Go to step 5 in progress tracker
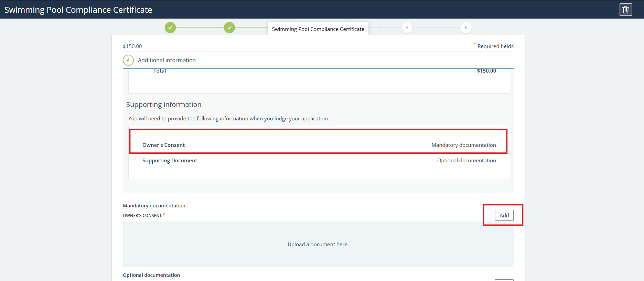The image size is (644, 281). pos(407,28)
